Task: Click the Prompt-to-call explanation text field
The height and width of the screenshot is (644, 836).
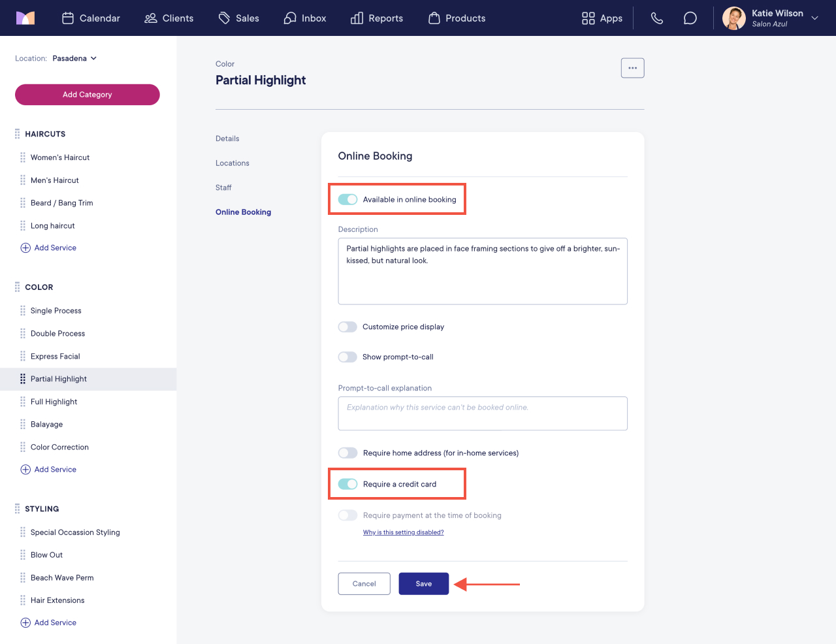Action: click(483, 413)
